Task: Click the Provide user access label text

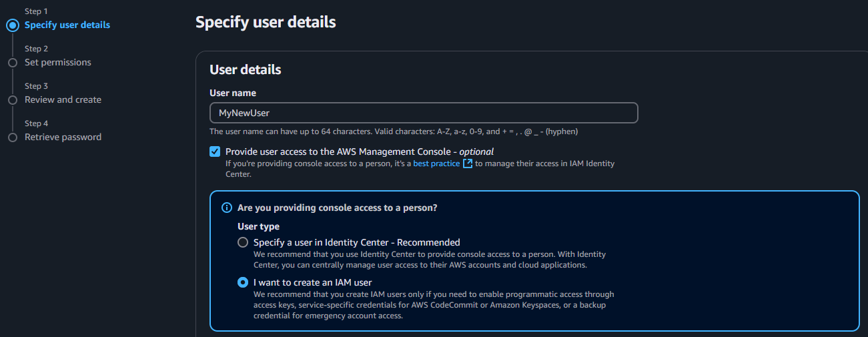Action: pyautogui.click(x=359, y=151)
